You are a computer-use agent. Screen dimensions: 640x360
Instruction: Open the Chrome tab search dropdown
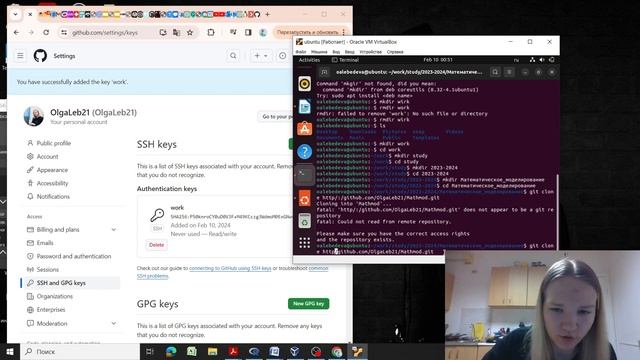pos(16,14)
